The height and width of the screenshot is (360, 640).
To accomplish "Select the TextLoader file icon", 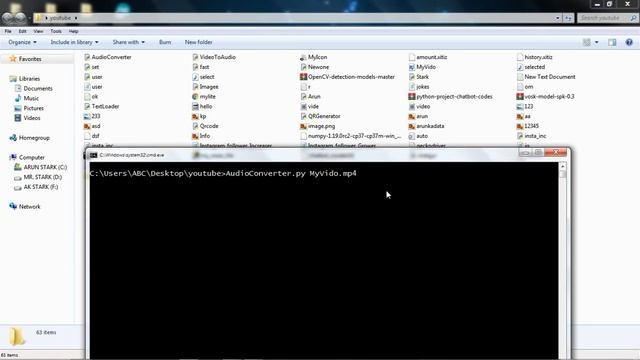I will click(x=87, y=107).
